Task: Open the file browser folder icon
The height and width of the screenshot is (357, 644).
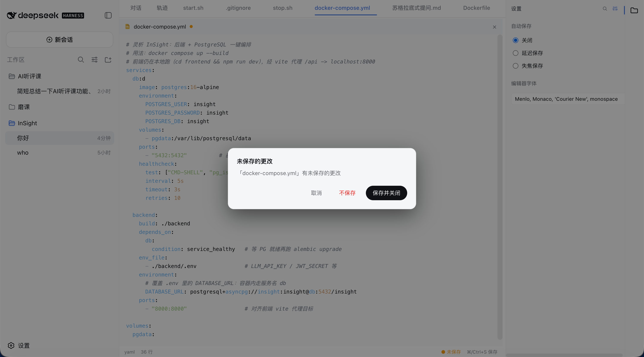Action: coord(634,10)
